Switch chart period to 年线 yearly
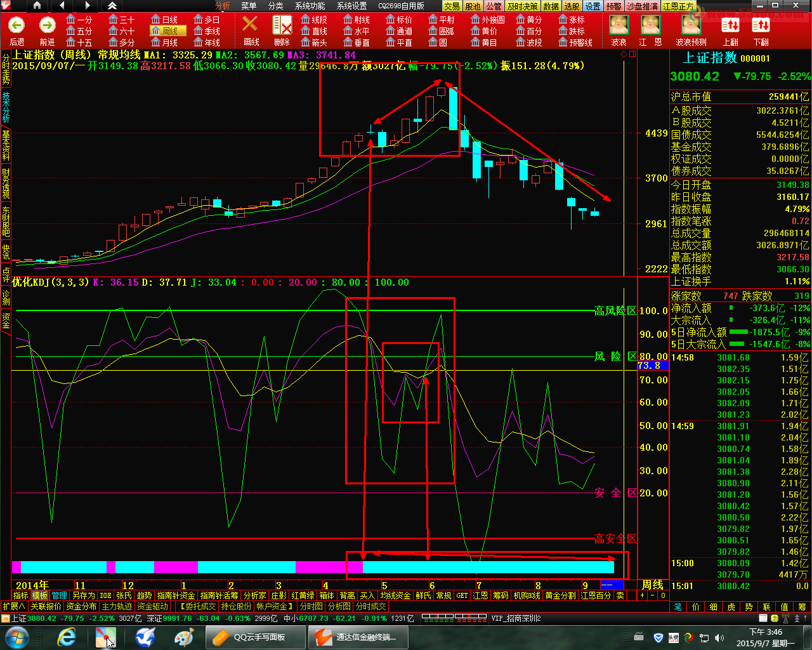 (207, 43)
